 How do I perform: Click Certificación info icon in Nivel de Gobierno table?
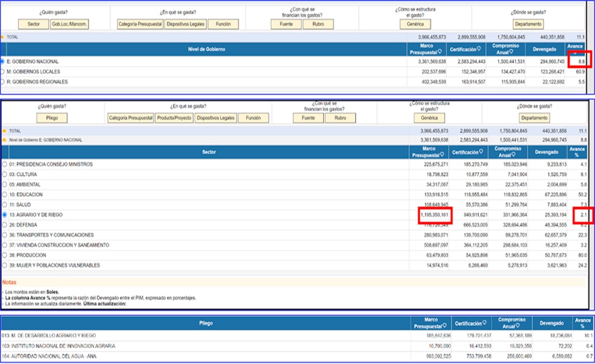click(x=479, y=49)
